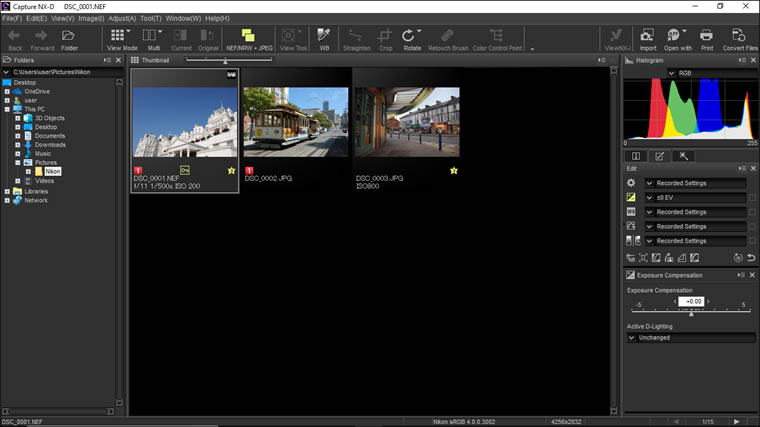The height and width of the screenshot is (427, 760).
Task: Click the exposure value +0.00 field
Action: tap(691, 301)
